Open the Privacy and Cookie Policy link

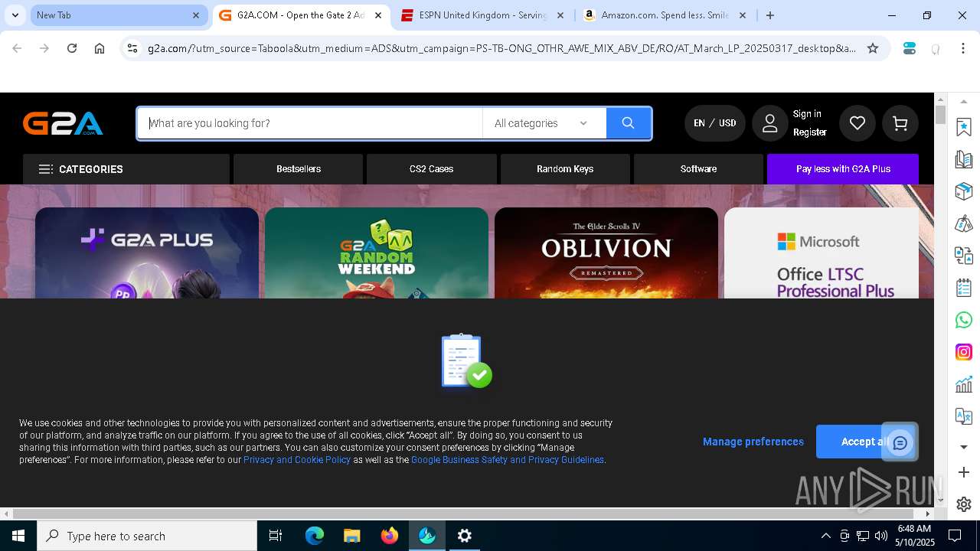click(297, 460)
